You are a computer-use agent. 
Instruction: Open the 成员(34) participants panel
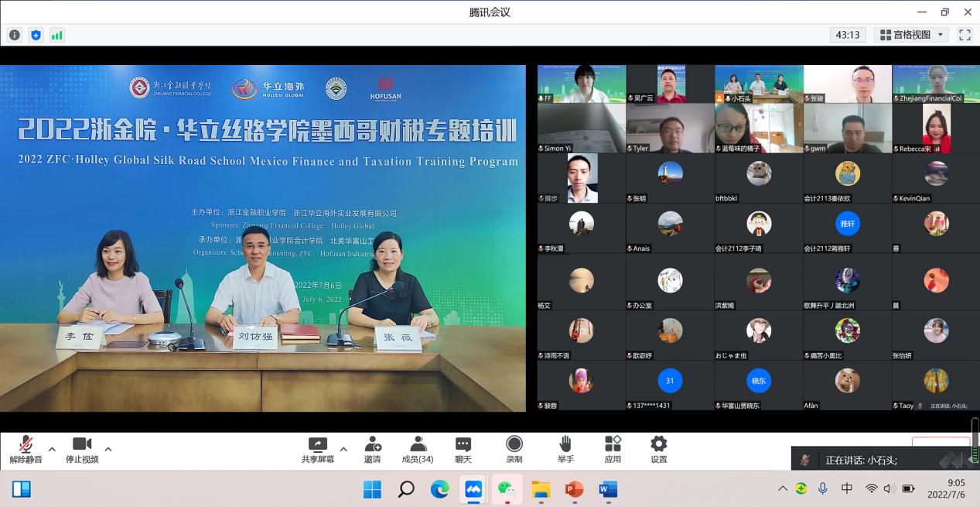coord(418,449)
